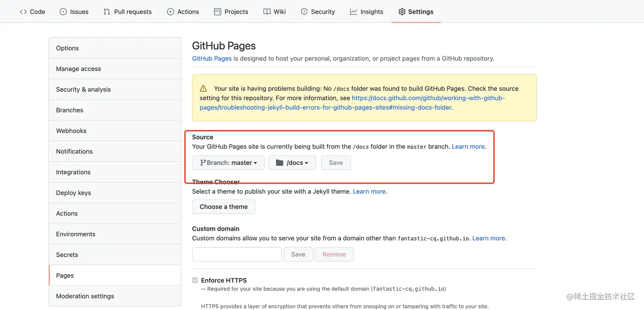This screenshot has width=644, height=310.
Task: Select Pages in the settings sidebar
Action: pyautogui.click(x=115, y=275)
